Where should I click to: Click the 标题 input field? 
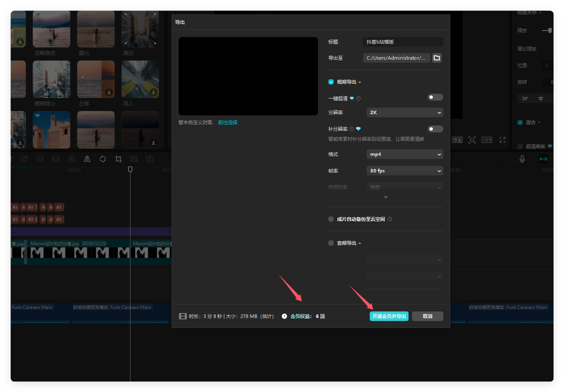point(403,42)
